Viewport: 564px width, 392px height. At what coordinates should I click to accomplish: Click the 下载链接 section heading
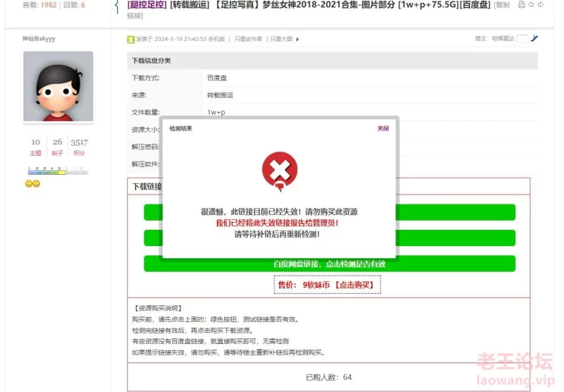(147, 186)
